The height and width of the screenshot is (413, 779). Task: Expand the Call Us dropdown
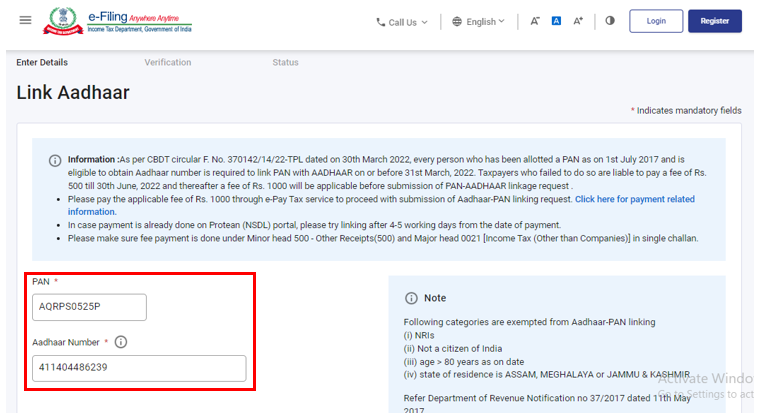tap(402, 21)
